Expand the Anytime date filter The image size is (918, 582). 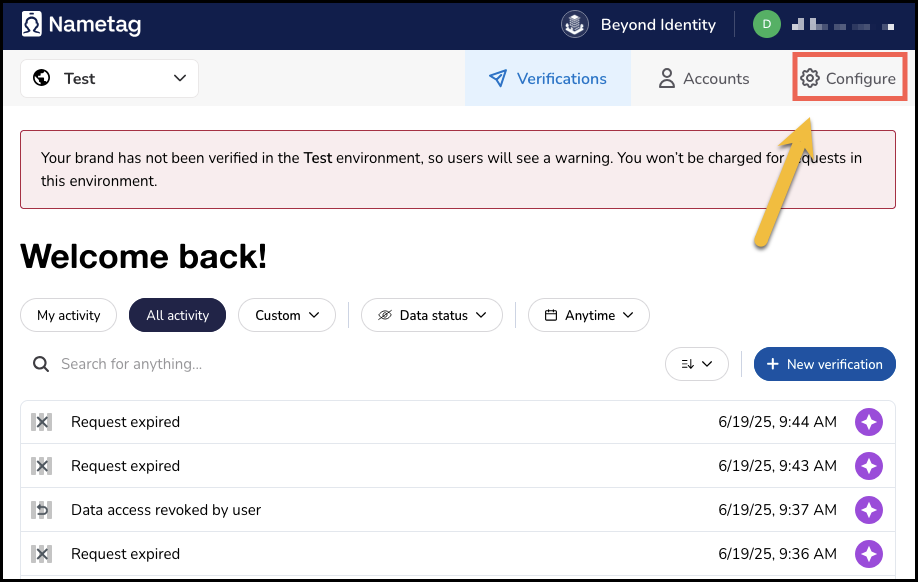pyautogui.click(x=588, y=315)
